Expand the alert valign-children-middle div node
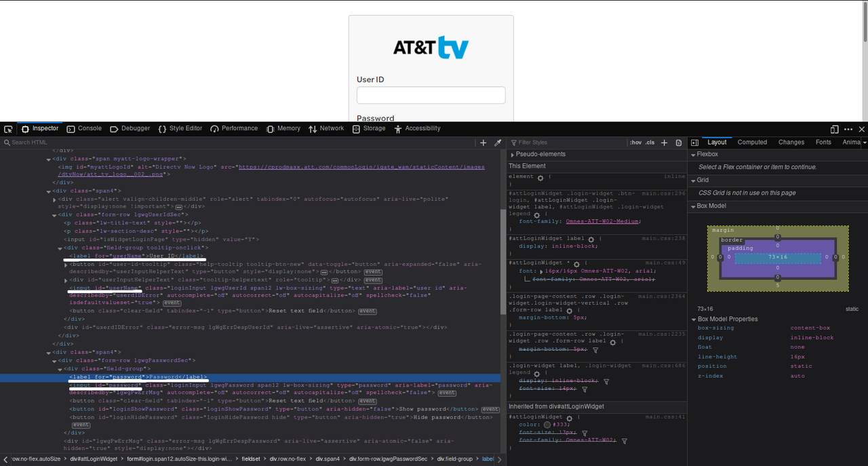This screenshot has width=868, height=466. [54, 199]
